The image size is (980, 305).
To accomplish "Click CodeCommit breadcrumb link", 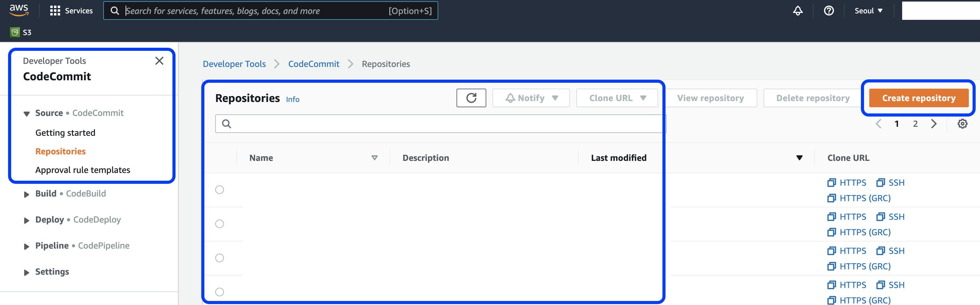I will [x=314, y=64].
